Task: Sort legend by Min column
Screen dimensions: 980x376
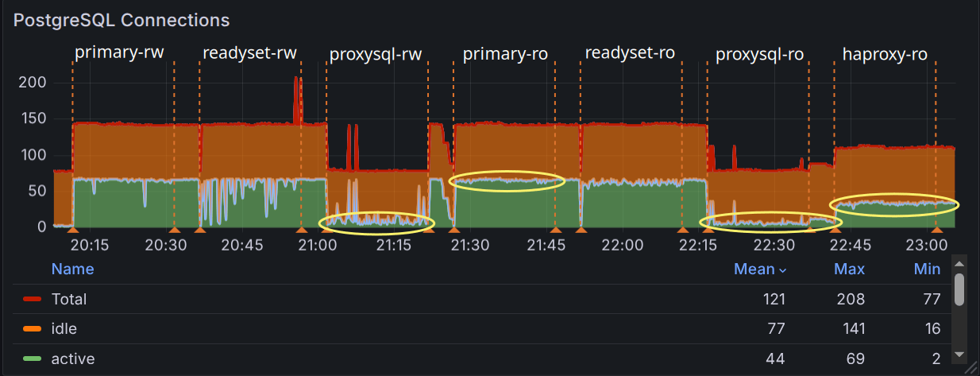Action: point(927,269)
